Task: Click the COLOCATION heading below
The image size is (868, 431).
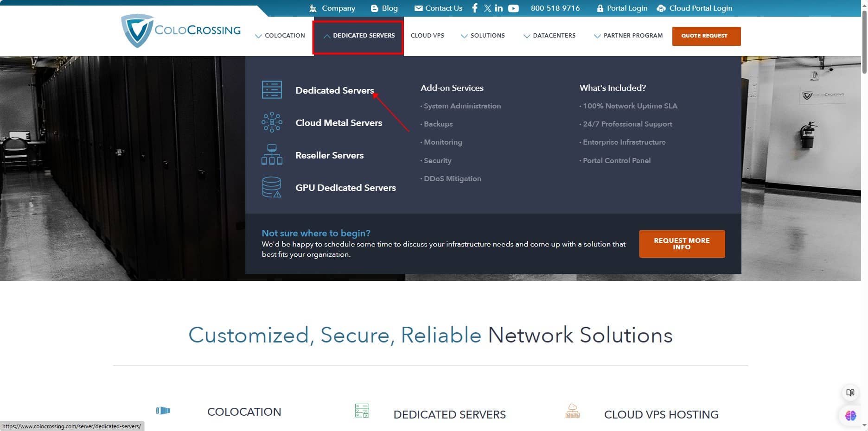Action: [x=244, y=412]
